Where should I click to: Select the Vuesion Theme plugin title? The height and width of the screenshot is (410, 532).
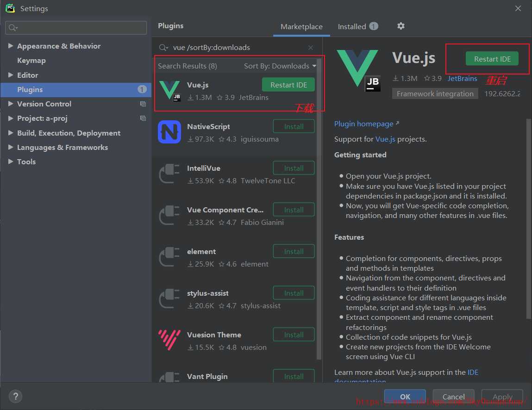point(214,335)
